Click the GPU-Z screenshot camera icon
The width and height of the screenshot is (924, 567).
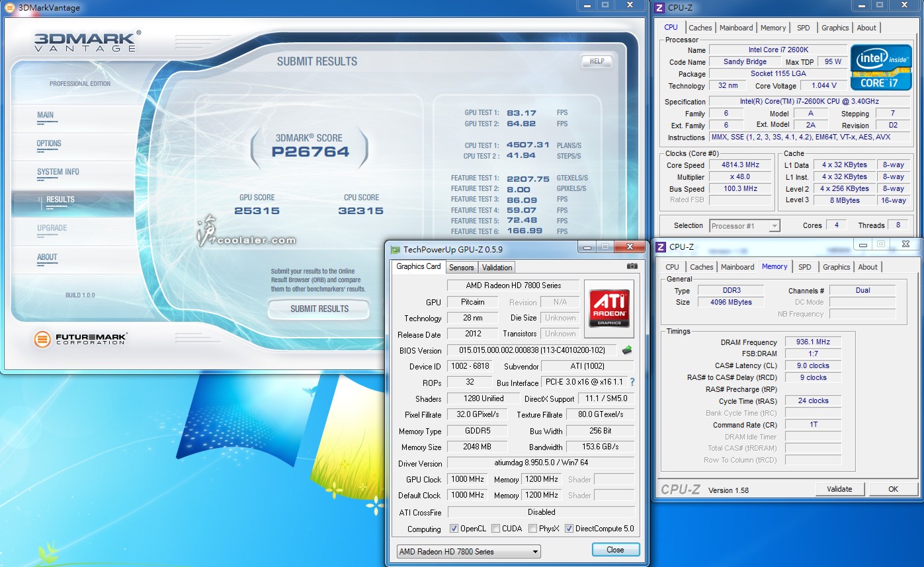coord(632,266)
